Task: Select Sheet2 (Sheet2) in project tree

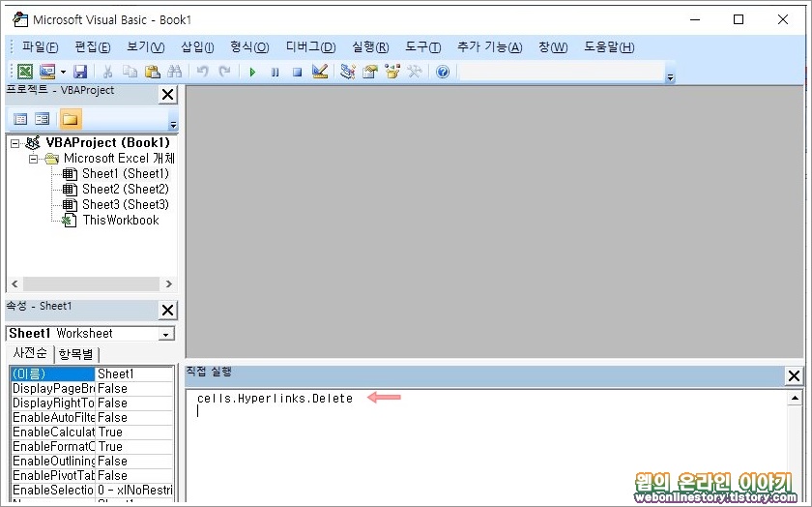Action: [126, 190]
